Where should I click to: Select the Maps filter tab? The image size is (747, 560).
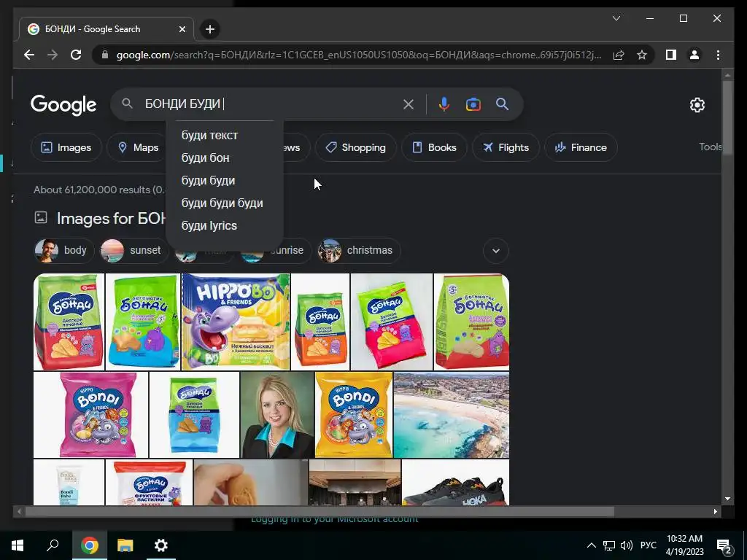click(138, 147)
